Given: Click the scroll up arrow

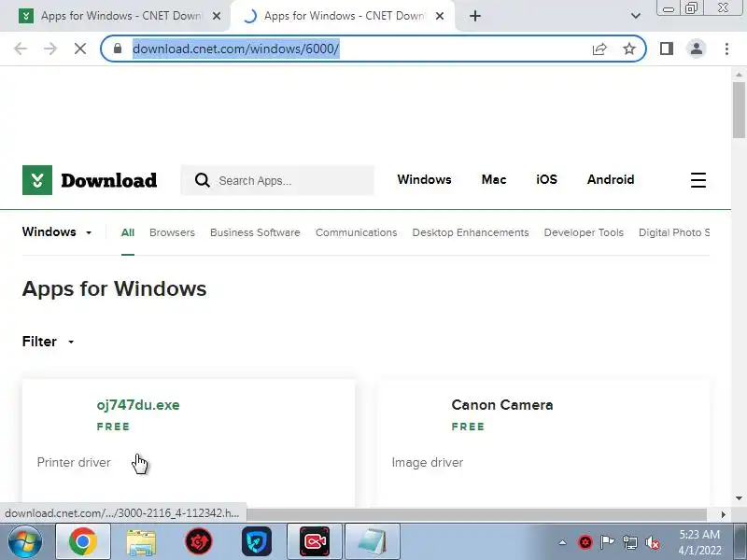Looking at the screenshot, I should tap(739, 76).
